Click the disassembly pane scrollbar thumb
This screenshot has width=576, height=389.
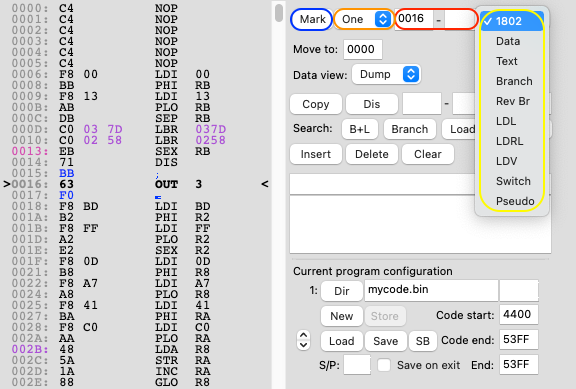click(279, 12)
